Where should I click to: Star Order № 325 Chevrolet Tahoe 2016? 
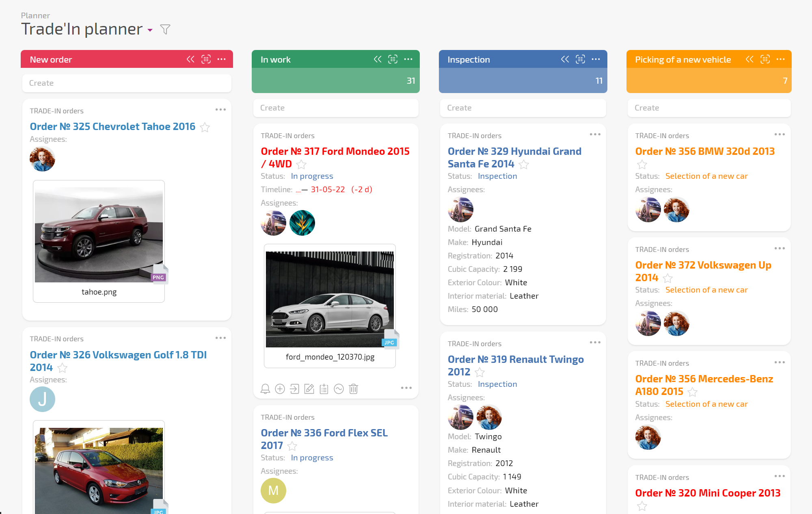pos(205,127)
